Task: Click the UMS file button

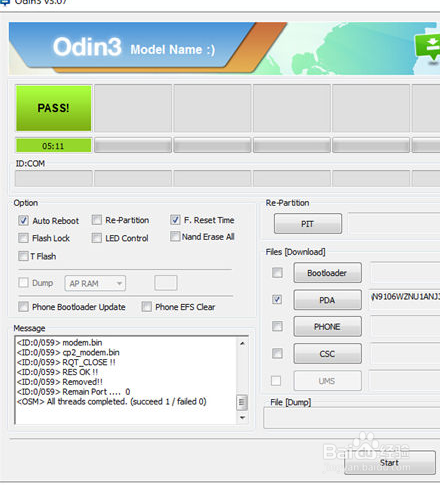Action: click(x=327, y=381)
